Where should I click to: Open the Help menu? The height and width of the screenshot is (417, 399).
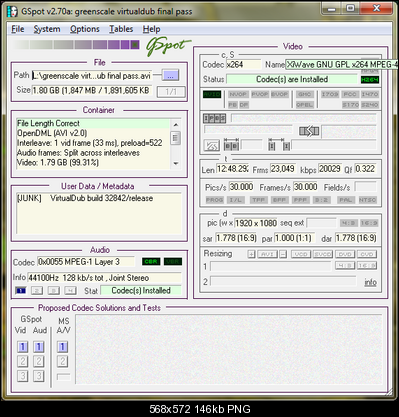[x=151, y=29]
